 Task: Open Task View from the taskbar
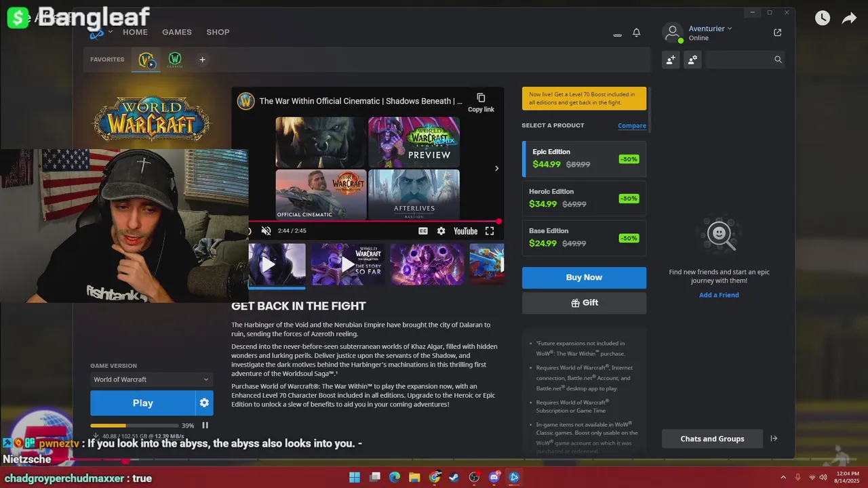[x=375, y=477]
